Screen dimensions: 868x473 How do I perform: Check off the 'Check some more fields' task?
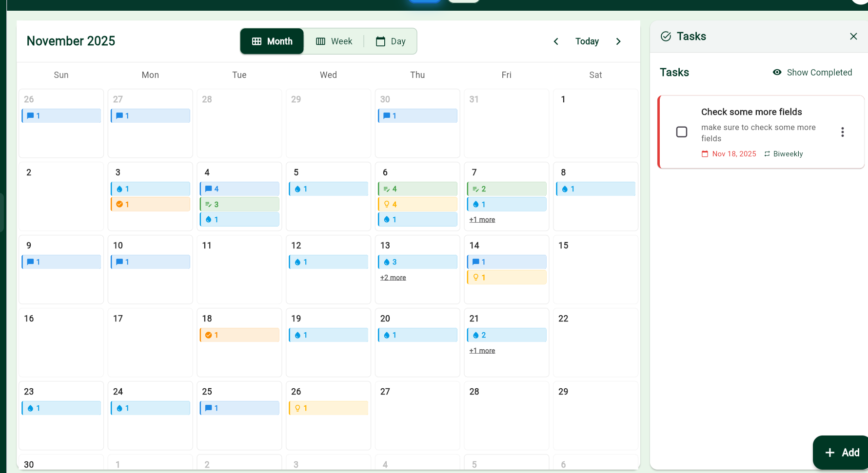coord(682,132)
